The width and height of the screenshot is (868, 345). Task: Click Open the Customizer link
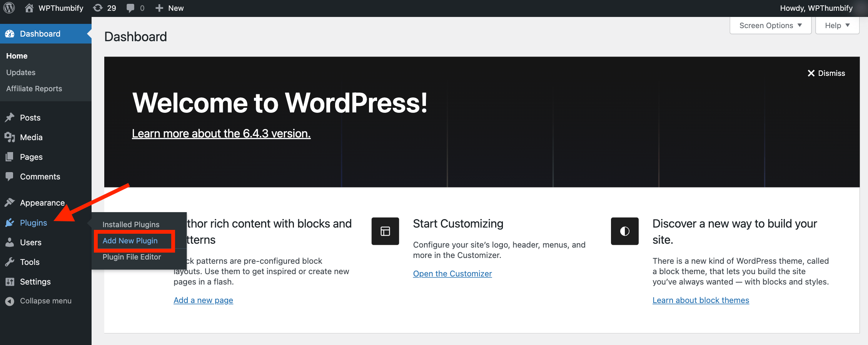coord(452,273)
